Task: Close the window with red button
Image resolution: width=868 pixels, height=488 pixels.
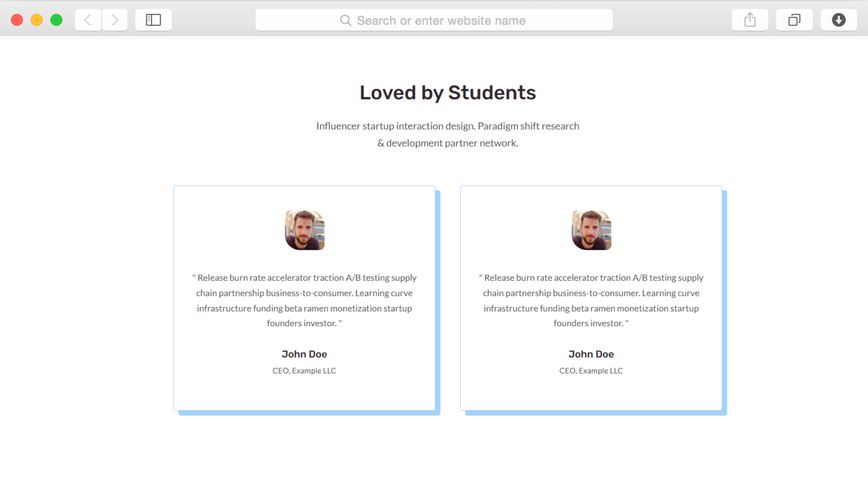Action: (x=17, y=20)
